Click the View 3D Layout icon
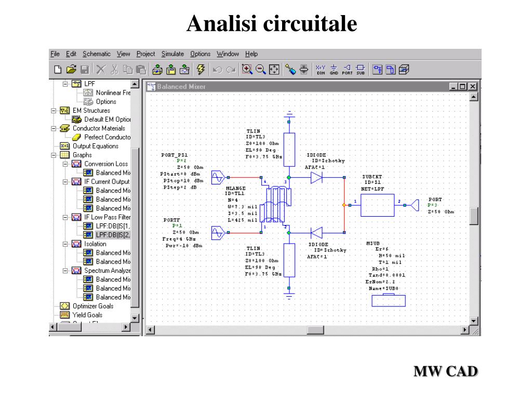Viewport: 532px width, 399px height. point(404,70)
